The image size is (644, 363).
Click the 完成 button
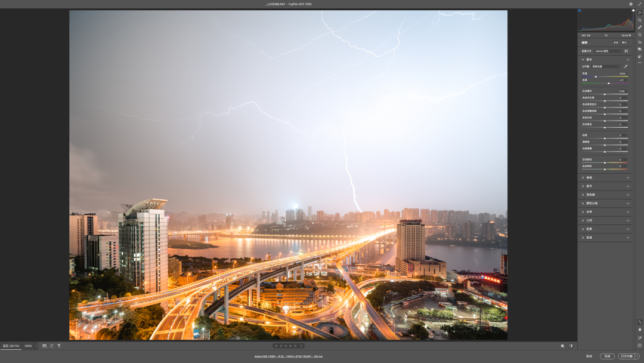tap(607, 356)
